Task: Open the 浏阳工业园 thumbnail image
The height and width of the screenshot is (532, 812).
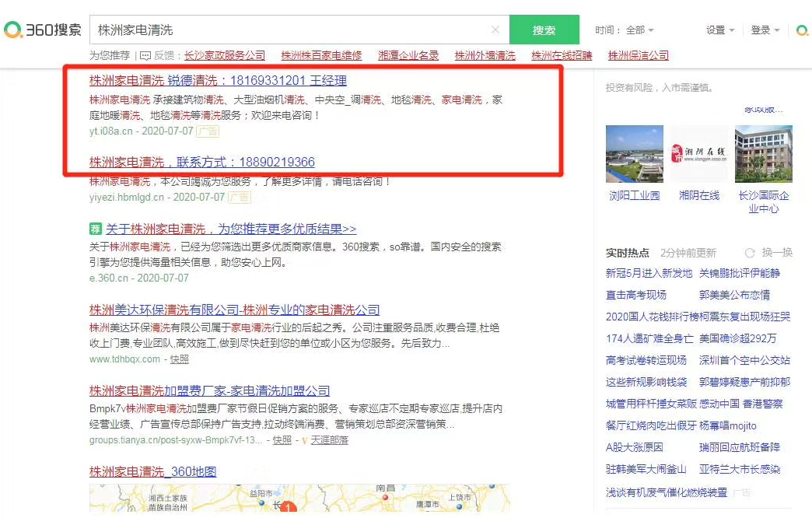Action: coord(635,154)
